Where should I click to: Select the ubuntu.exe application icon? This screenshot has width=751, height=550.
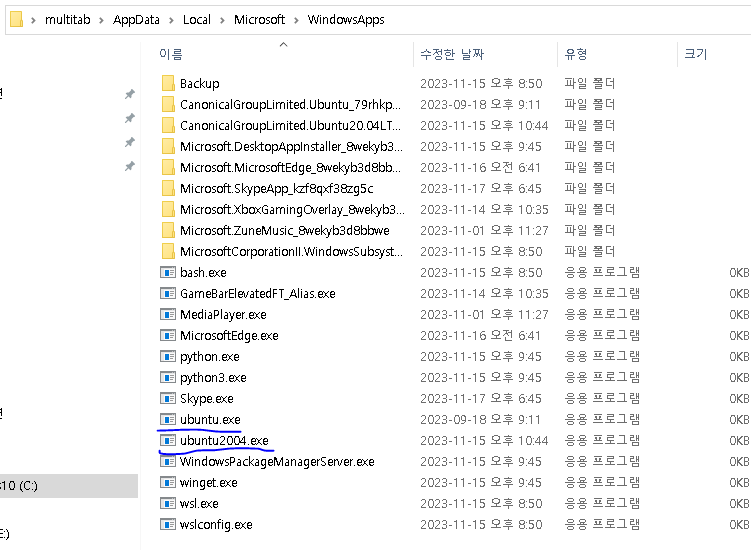(168, 420)
